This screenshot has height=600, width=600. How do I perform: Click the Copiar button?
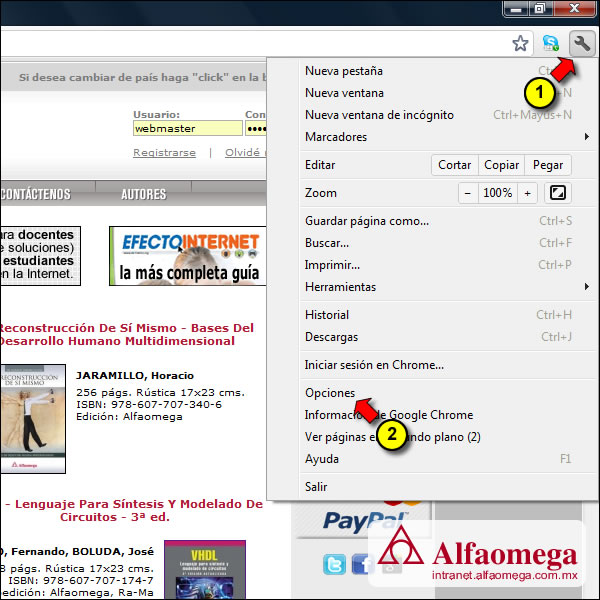tap(501, 165)
